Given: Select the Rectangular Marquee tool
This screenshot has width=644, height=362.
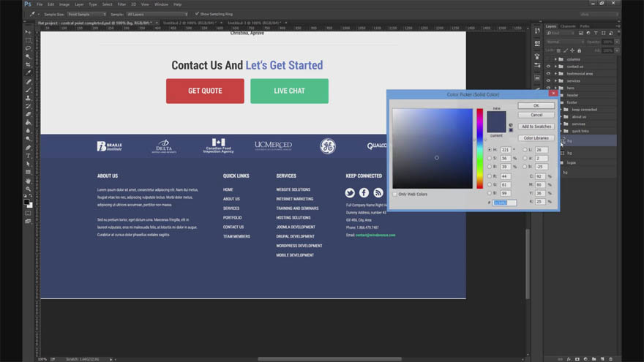Looking at the screenshot, I should pos(28,40).
